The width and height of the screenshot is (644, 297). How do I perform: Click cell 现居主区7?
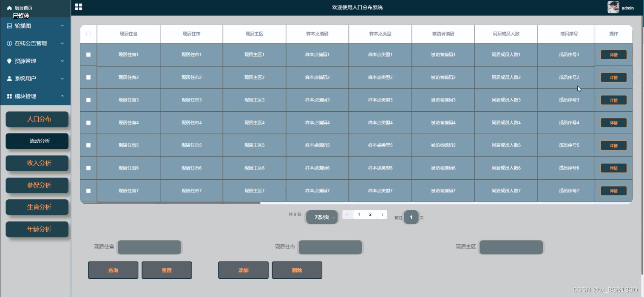pos(255,191)
